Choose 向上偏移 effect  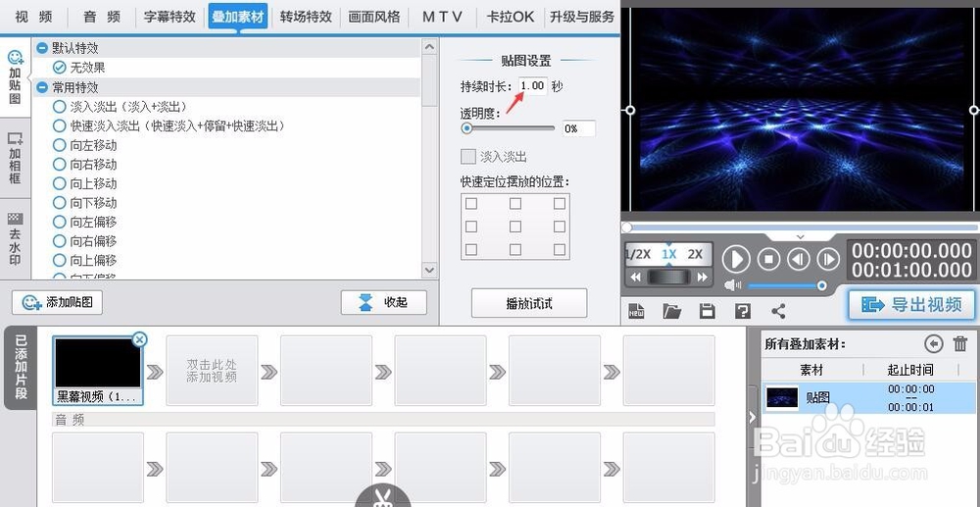(85, 260)
